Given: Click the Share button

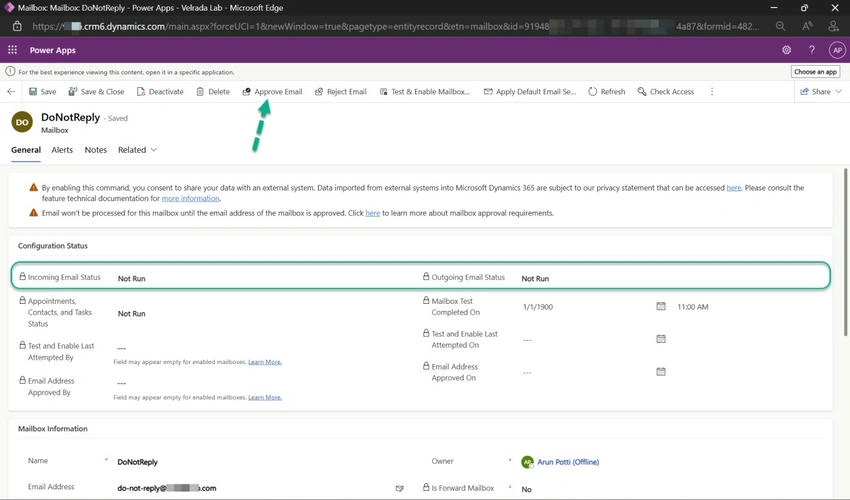Looking at the screenshot, I should [815, 92].
